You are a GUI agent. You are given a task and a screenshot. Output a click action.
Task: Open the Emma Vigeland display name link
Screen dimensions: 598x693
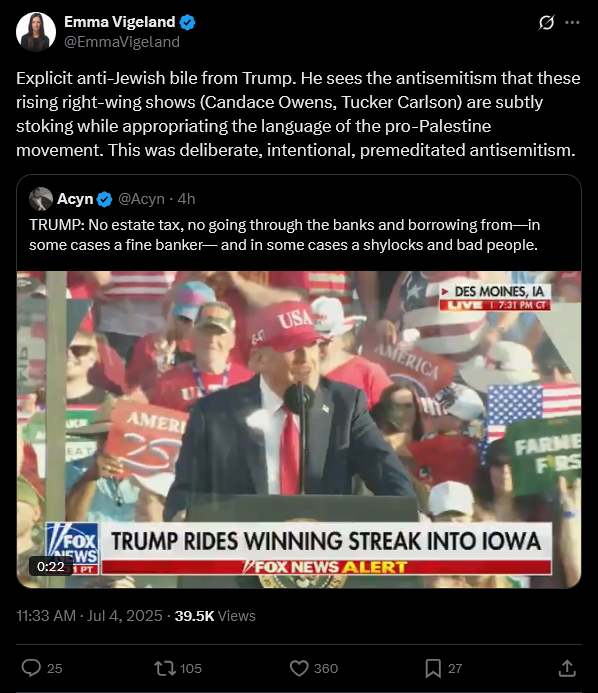click(x=120, y=22)
